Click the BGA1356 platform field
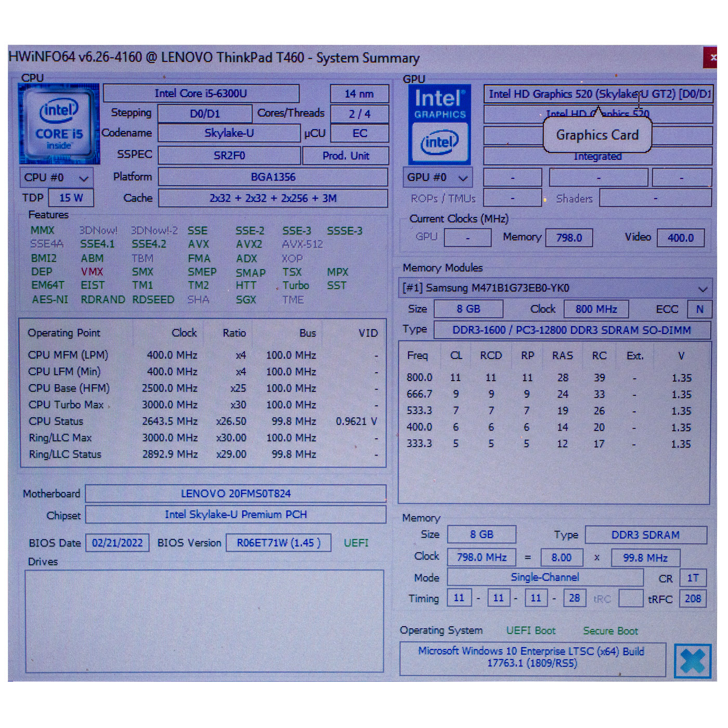This screenshot has height=728, width=728. pyautogui.click(x=273, y=177)
